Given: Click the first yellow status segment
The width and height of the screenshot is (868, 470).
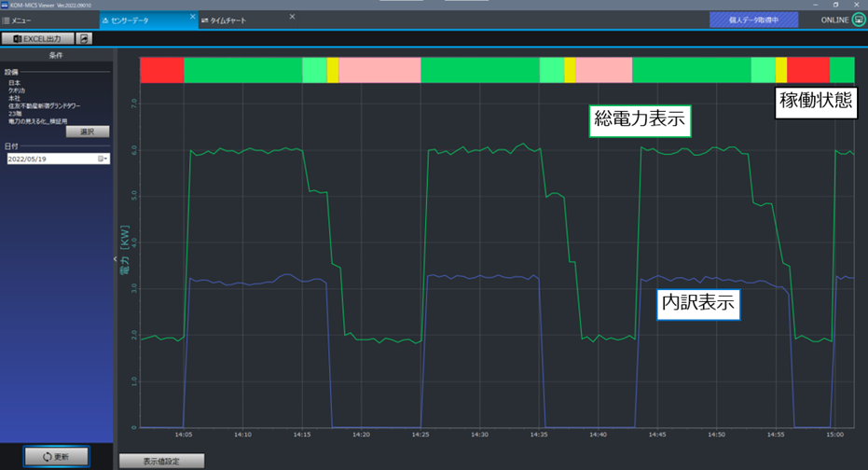Looking at the screenshot, I should [332, 70].
